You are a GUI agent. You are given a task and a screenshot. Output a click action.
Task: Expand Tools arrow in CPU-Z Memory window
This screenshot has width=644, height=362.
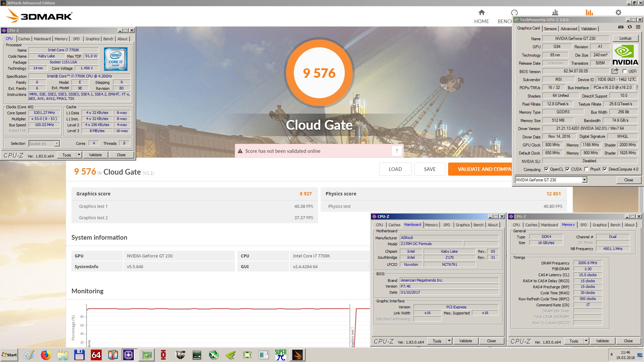tap(586, 341)
